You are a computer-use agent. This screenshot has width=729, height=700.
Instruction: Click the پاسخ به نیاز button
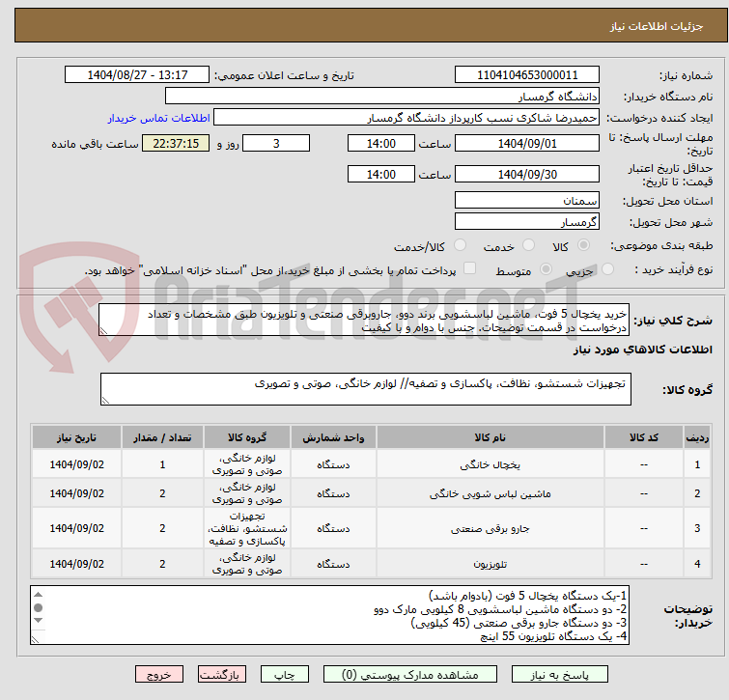559,675
